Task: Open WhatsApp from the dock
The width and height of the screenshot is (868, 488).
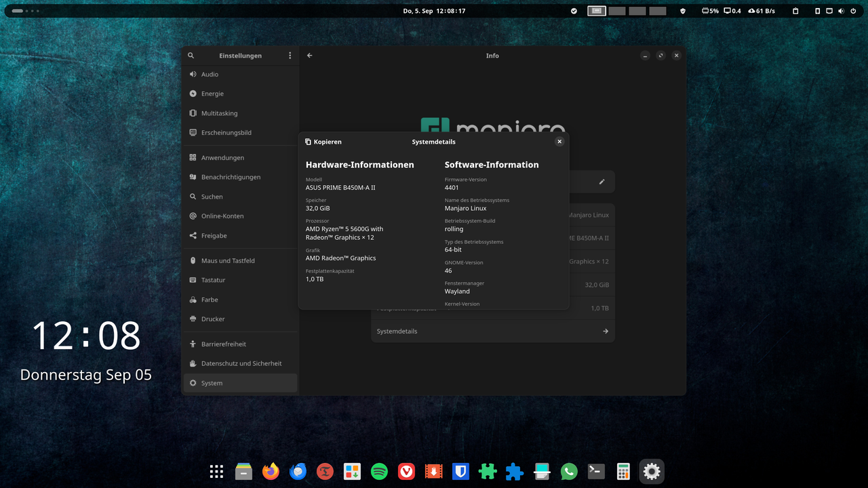Action: (x=569, y=472)
